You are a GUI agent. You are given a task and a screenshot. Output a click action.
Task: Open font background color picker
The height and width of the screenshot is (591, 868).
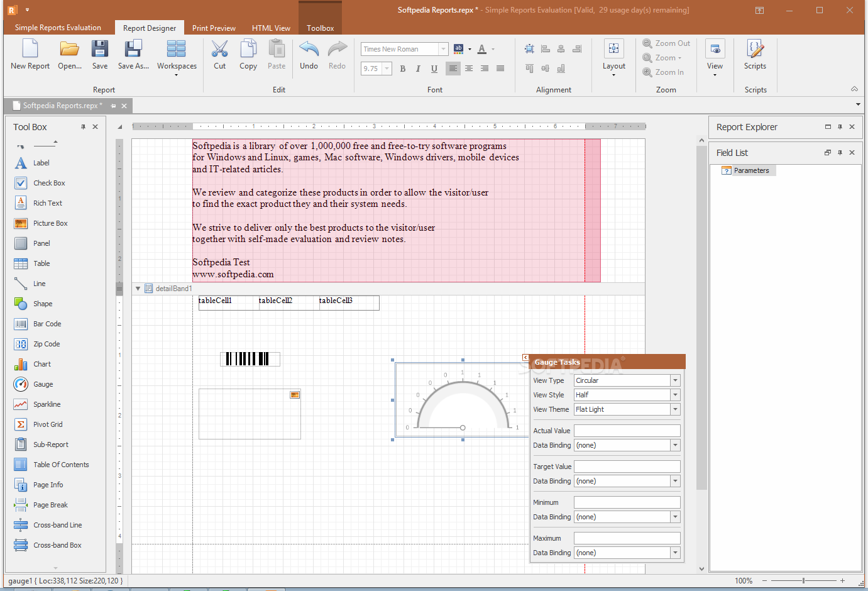459,49
